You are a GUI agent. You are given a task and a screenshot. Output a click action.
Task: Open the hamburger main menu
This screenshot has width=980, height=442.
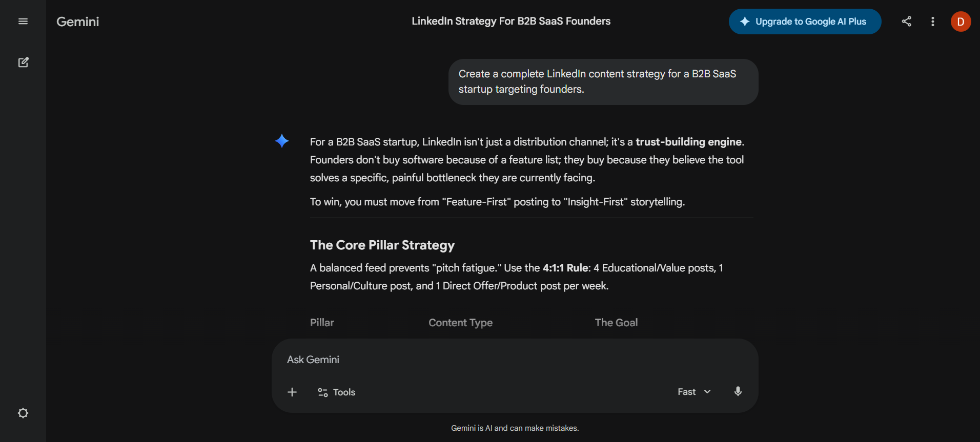23,22
